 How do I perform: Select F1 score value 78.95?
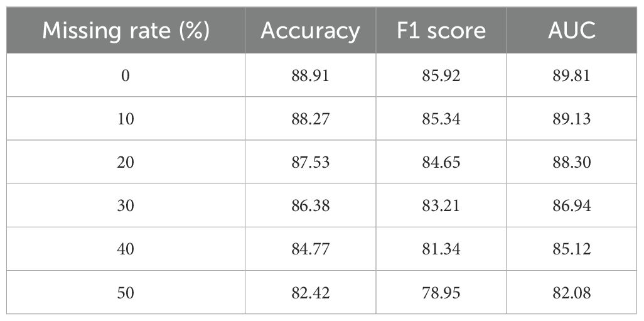pos(441,293)
